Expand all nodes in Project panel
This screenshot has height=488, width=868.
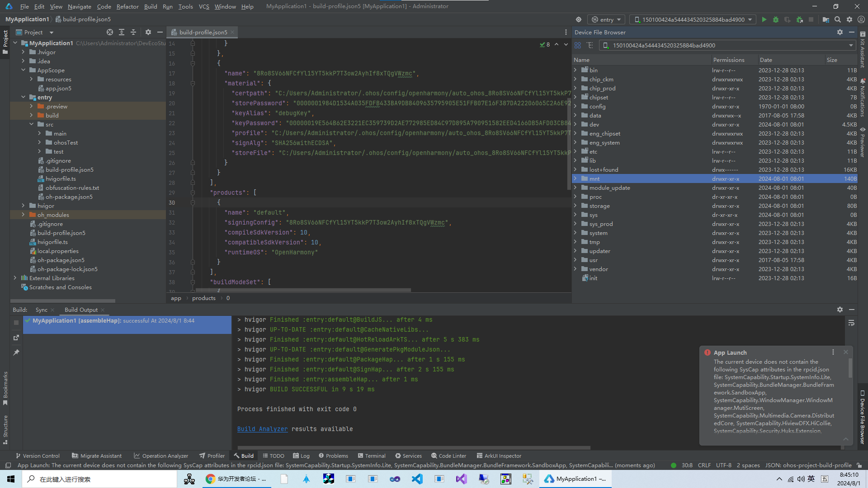point(122,32)
